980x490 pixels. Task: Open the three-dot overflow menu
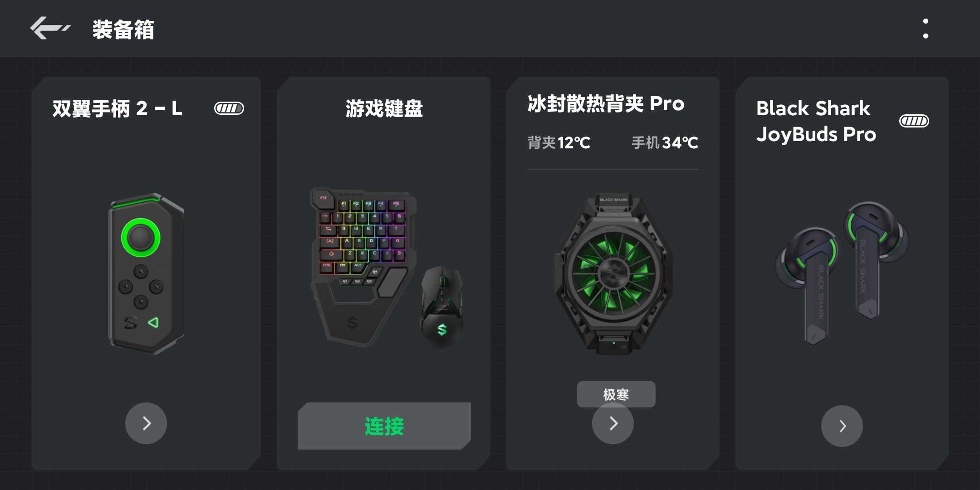point(926,29)
